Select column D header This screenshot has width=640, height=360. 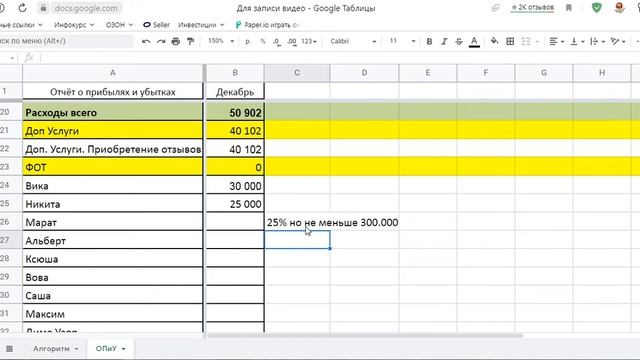tap(364, 73)
